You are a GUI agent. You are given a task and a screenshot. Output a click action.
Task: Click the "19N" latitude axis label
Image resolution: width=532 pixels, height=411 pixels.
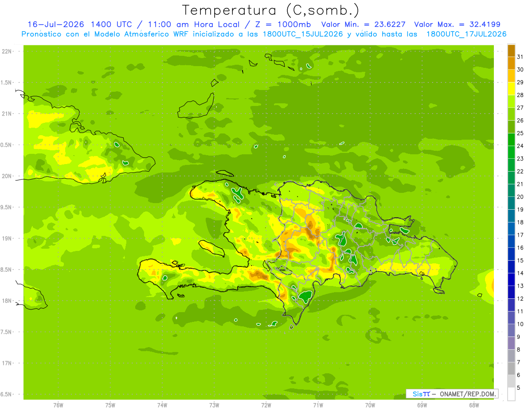8,239
